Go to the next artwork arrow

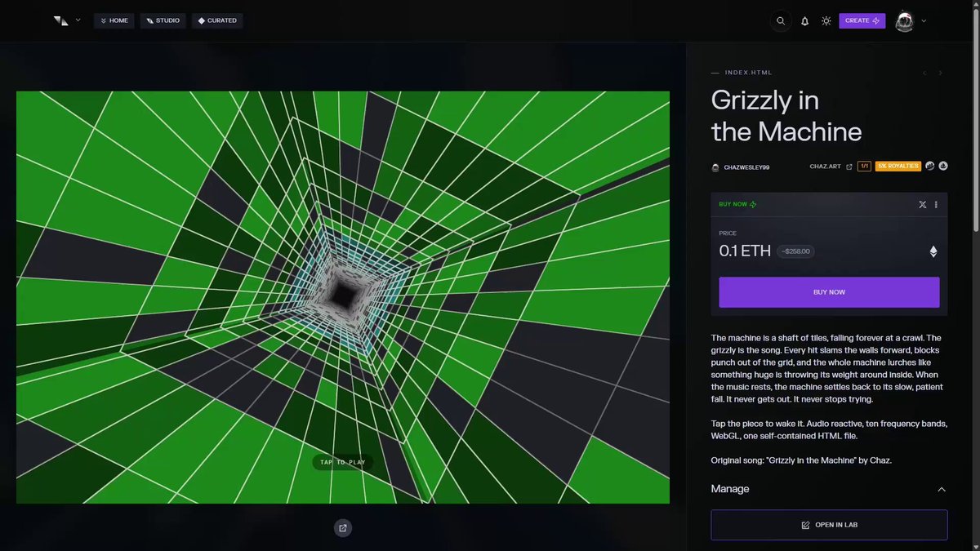pos(940,73)
